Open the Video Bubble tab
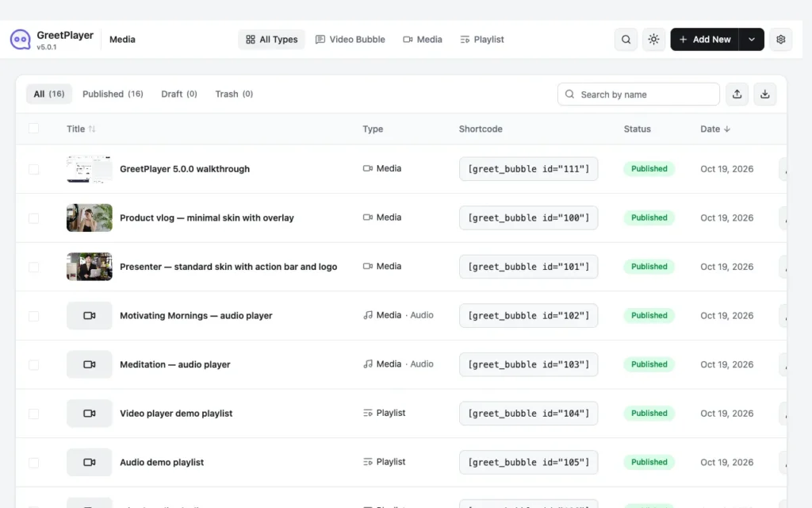This screenshot has width=812, height=508. click(x=350, y=40)
